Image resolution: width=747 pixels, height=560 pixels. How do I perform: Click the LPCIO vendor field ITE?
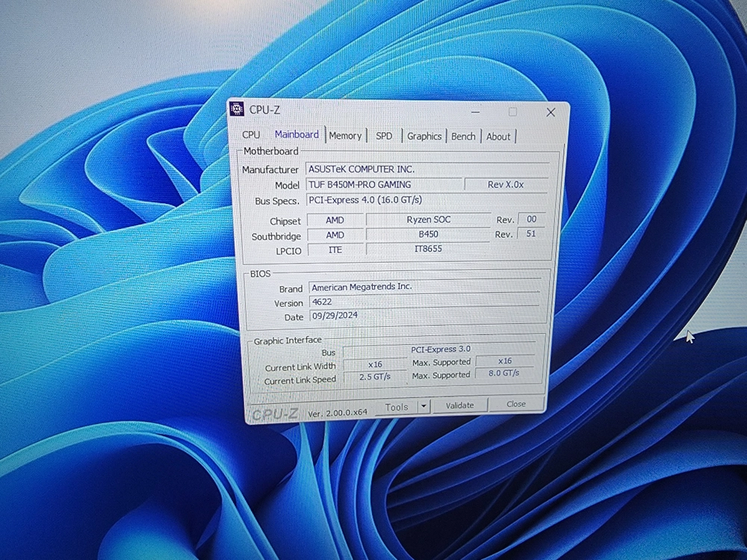click(335, 249)
